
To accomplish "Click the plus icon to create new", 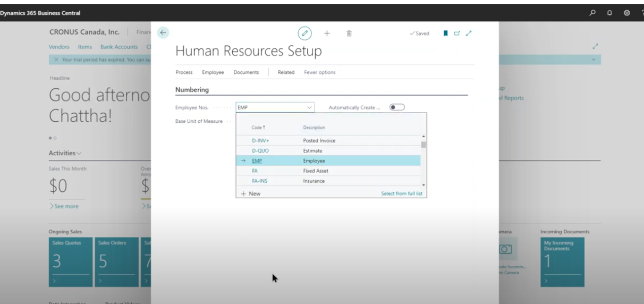I will coord(327,33).
